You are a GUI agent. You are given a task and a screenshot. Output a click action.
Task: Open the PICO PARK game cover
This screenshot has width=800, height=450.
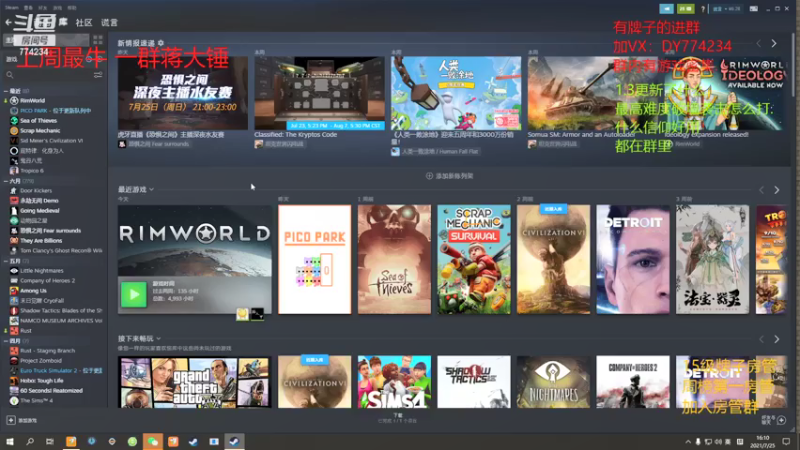[x=314, y=259]
